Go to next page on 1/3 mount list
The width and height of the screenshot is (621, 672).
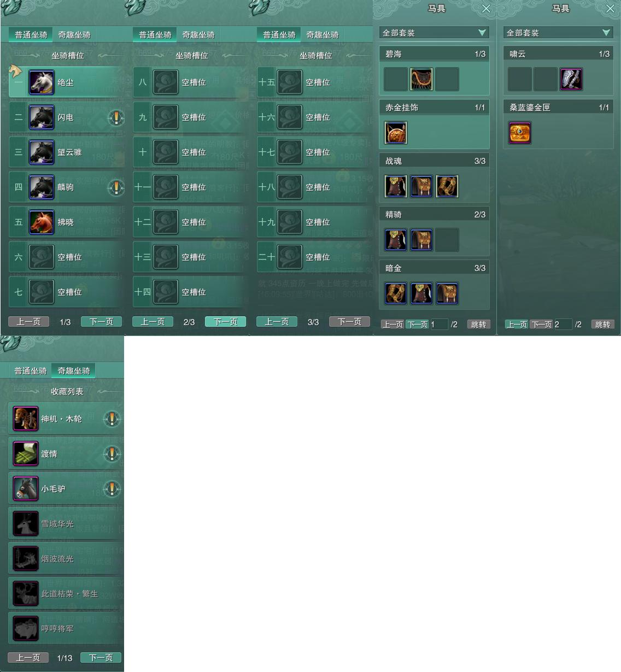[102, 322]
